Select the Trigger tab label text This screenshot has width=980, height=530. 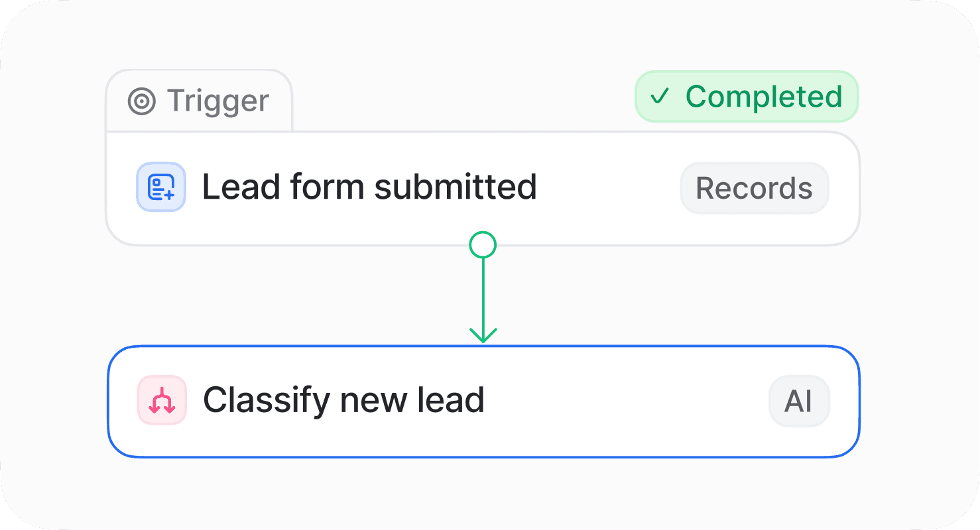[217, 101]
